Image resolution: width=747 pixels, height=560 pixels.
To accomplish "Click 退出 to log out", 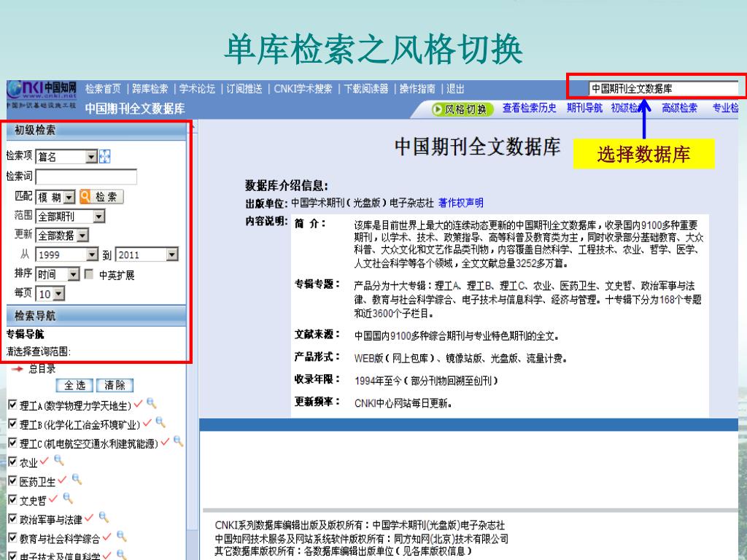I will 455,89.
